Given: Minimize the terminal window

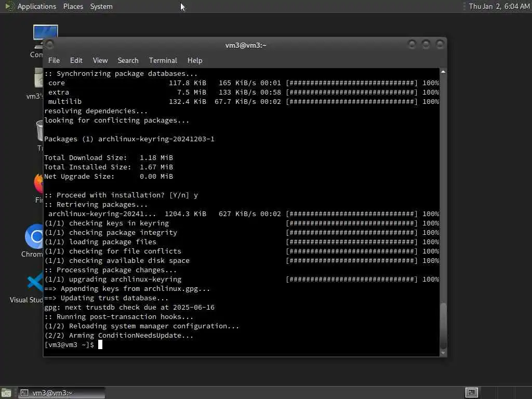Looking at the screenshot, I should pos(412,45).
